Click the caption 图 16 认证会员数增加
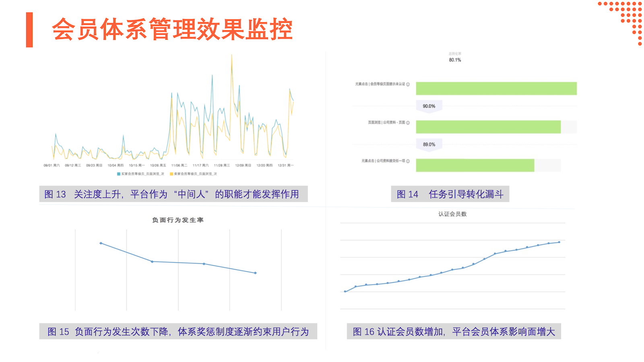The width and height of the screenshot is (644, 362). tap(454, 331)
